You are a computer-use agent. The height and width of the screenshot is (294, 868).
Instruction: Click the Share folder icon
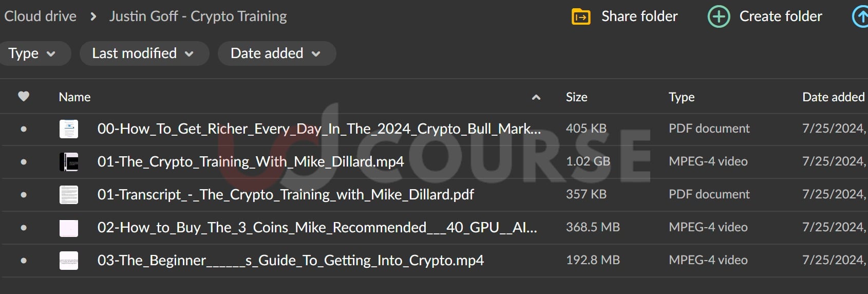[581, 17]
